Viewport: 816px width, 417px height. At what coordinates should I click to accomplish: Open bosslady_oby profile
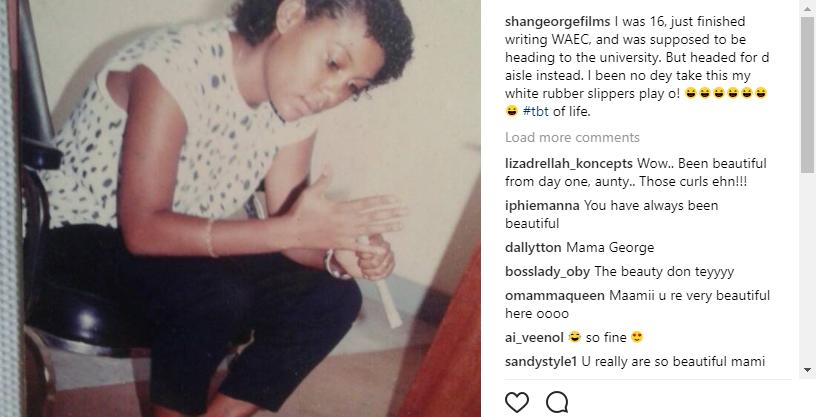(x=547, y=272)
